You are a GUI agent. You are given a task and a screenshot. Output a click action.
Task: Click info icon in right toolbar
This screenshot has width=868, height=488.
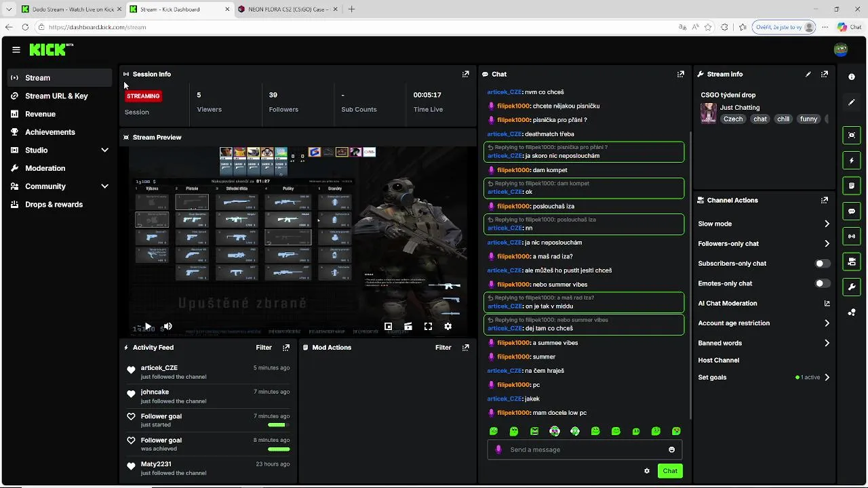[x=852, y=77]
